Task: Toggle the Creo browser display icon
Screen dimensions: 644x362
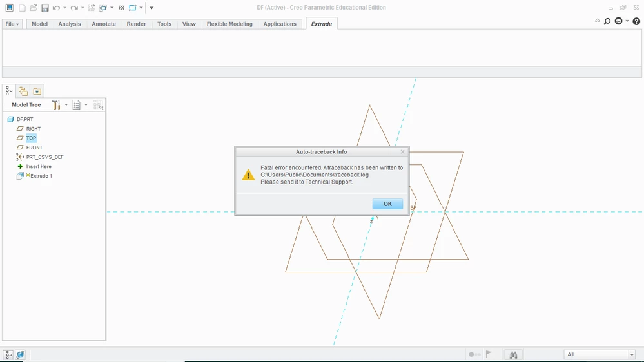Action: tap(20, 355)
